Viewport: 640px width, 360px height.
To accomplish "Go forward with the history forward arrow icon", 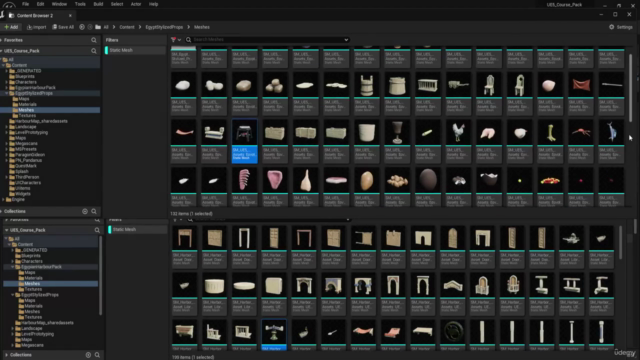I will [x=90, y=27].
